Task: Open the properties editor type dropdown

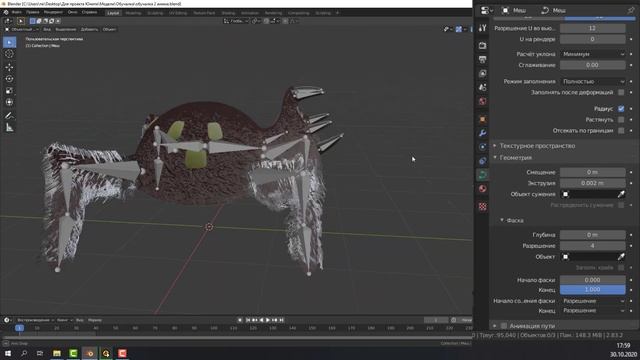Action: [487, 10]
